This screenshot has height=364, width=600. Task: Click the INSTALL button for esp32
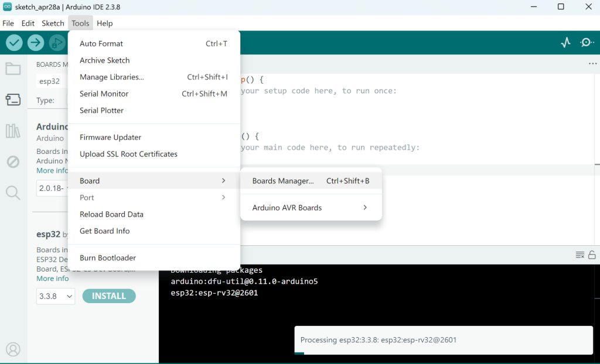point(108,296)
